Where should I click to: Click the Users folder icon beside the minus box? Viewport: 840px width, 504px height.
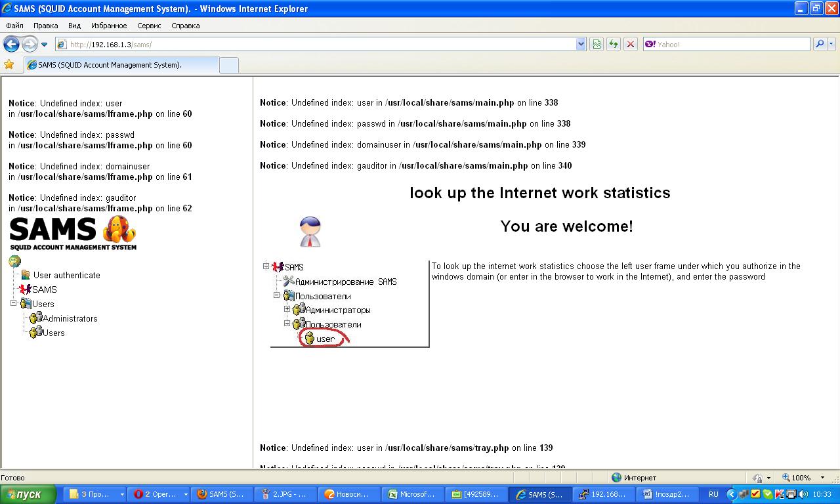point(26,303)
